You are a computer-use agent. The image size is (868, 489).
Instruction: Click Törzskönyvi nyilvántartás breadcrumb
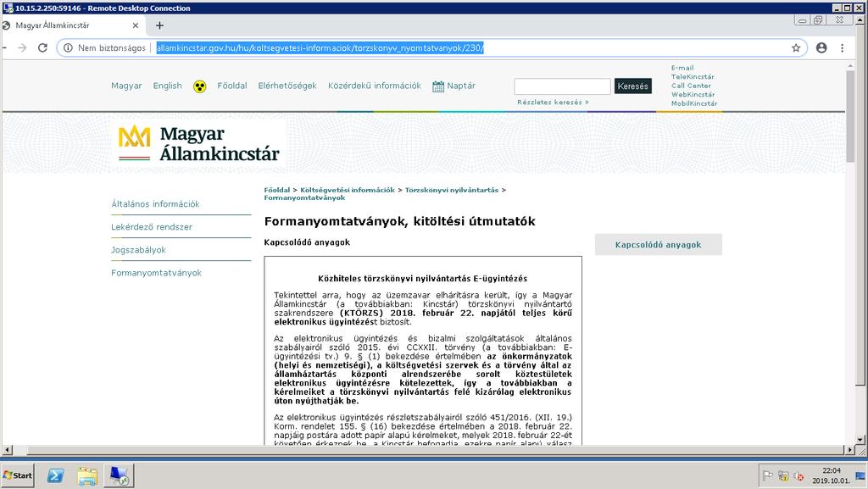tap(452, 190)
